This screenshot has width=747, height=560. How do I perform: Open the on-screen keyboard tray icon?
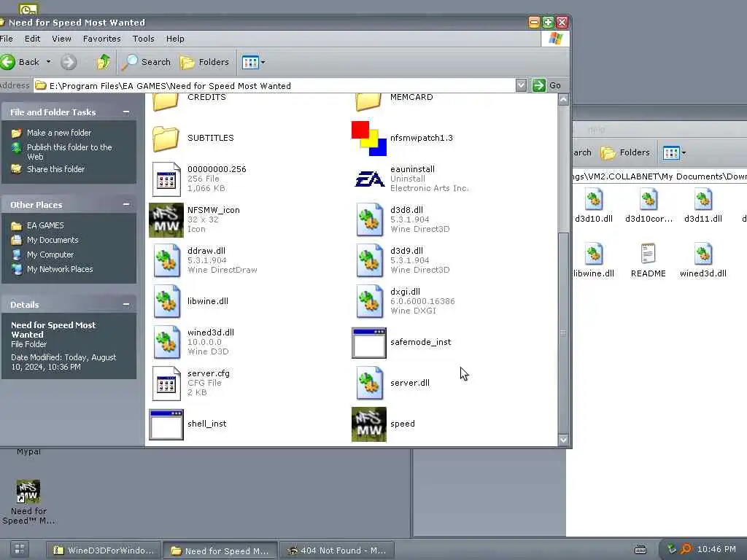(x=640, y=550)
